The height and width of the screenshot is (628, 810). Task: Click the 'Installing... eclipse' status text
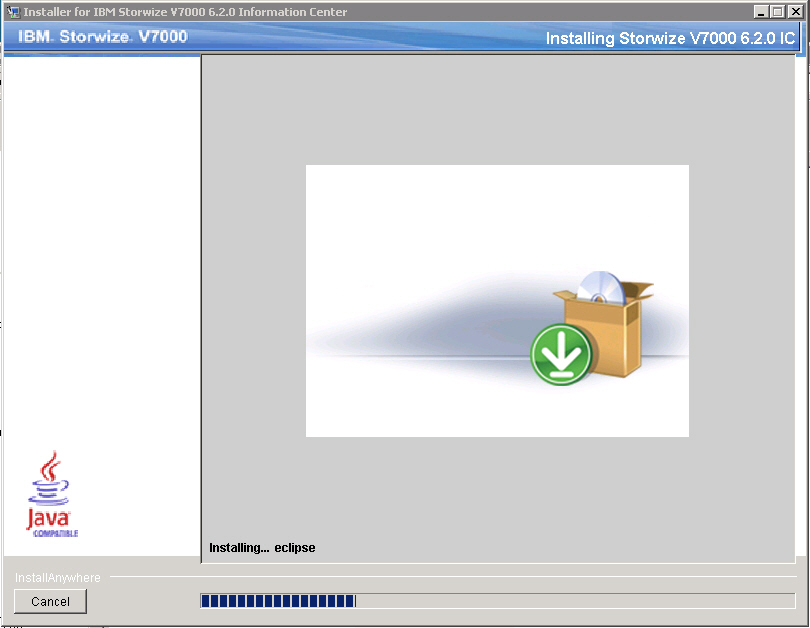click(x=262, y=547)
